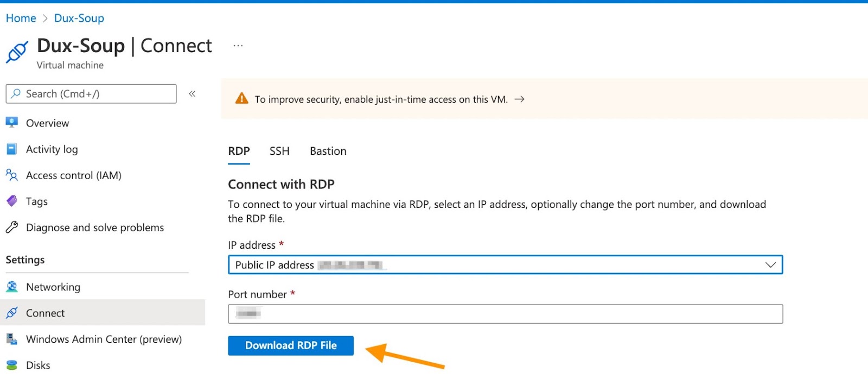
Task: Click the warning triangle icon
Action: [x=241, y=99]
